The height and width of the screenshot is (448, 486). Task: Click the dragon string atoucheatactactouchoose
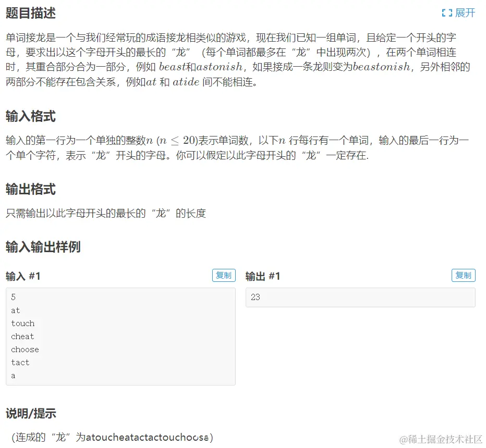(x=147, y=437)
